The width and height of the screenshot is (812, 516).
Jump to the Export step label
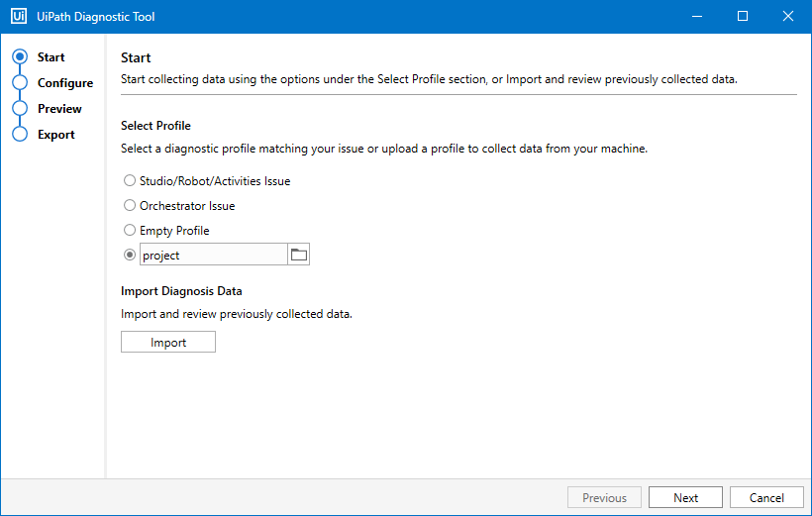click(56, 135)
